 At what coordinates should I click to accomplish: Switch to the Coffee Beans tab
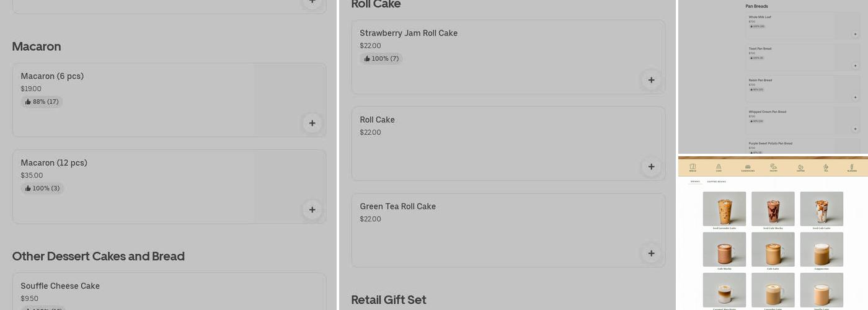click(x=716, y=182)
